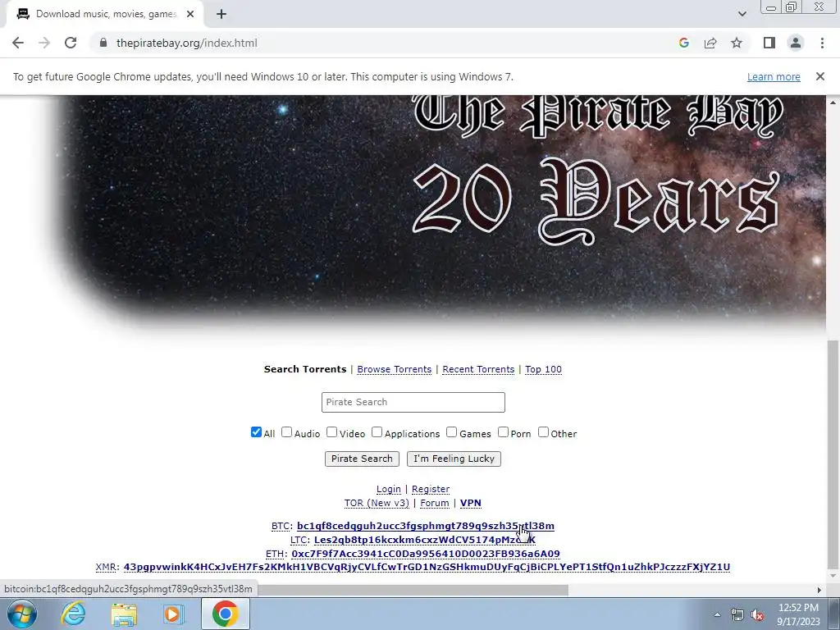Image resolution: width=840 pixels, height=630 pixels.
Task: Uncheck the All category checkbox
Action: pos(256,431)
